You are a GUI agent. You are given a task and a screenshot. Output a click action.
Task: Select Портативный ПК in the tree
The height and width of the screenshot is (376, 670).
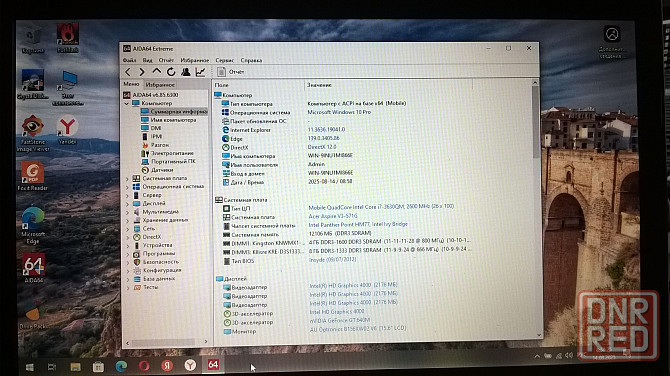pos(168,162)
